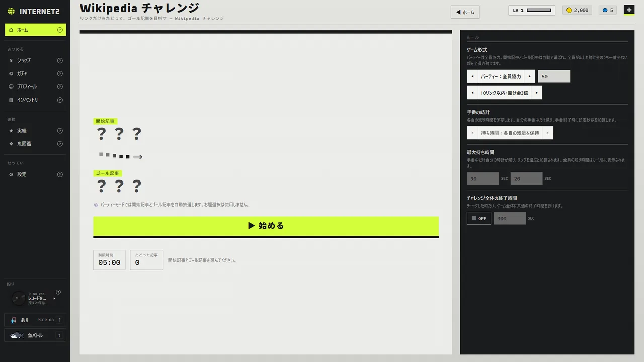This screenshot has height=362, width=644.
Task: Open プロフィール from the sidebar
Action: pos(35,86)
